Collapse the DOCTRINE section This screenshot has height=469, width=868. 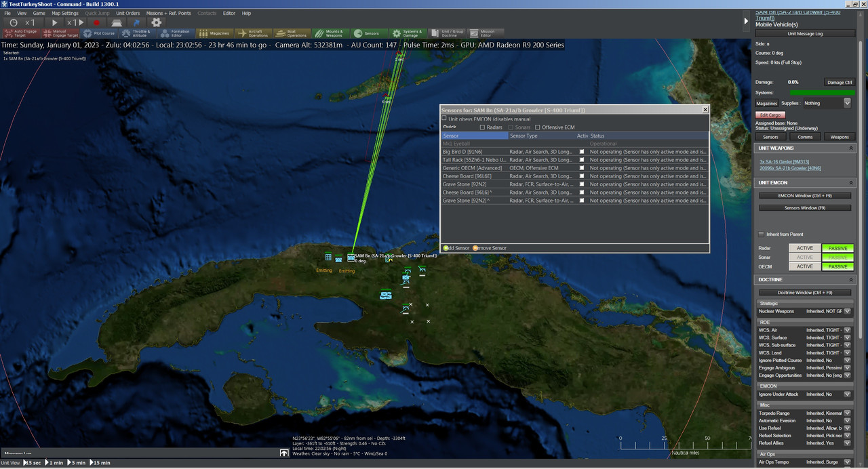click(x=851, y=279)
